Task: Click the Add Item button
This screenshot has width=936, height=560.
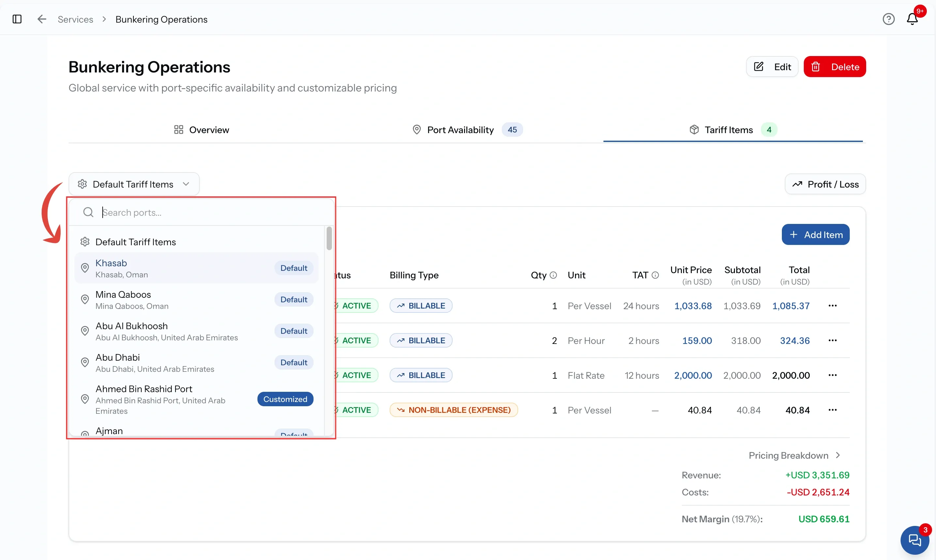Action: click(x=816, y=235)
